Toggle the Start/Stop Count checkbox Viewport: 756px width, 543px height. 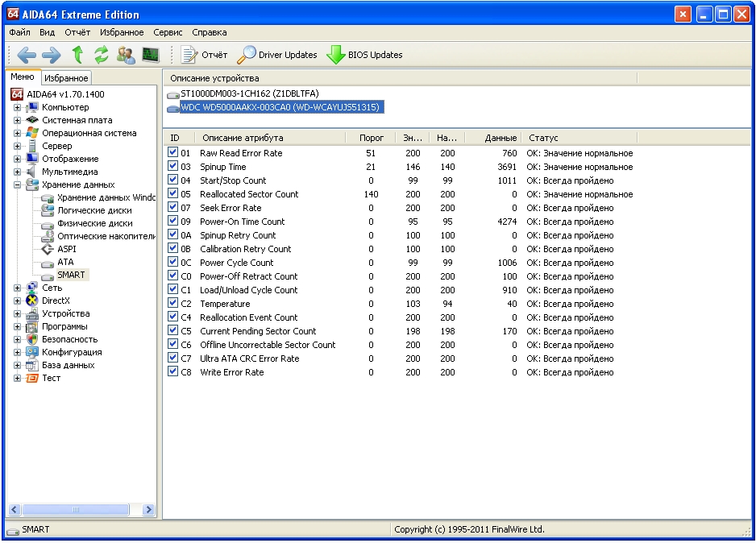pos(172,180)
